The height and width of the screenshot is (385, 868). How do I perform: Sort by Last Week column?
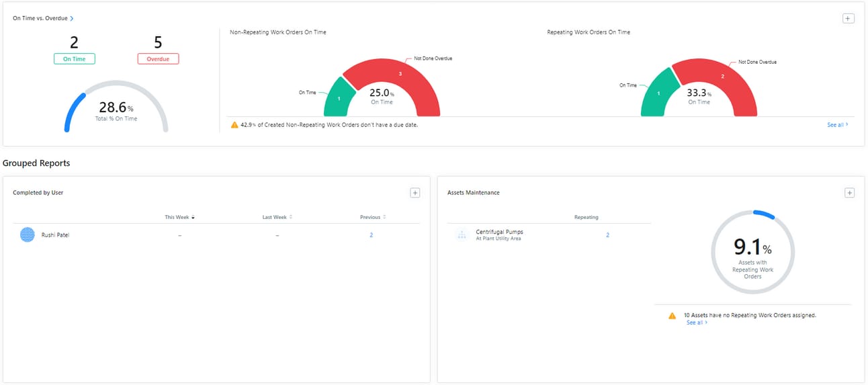(x=277, y=217)
